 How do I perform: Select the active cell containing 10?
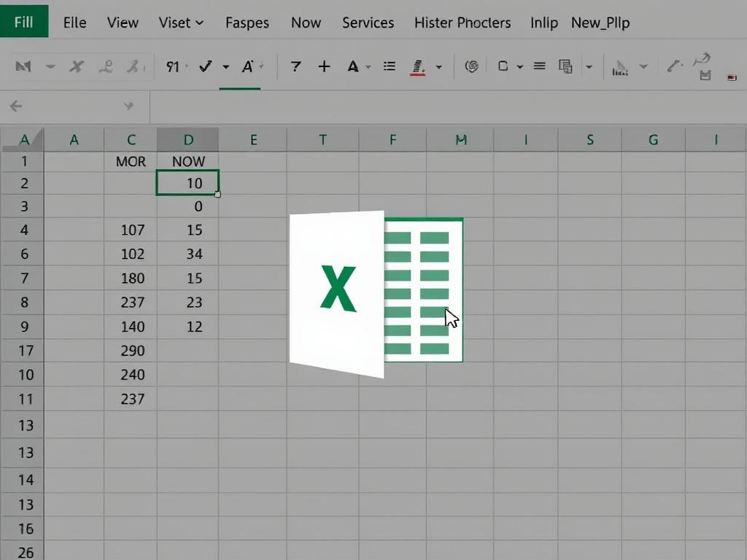tap(187, 183)
